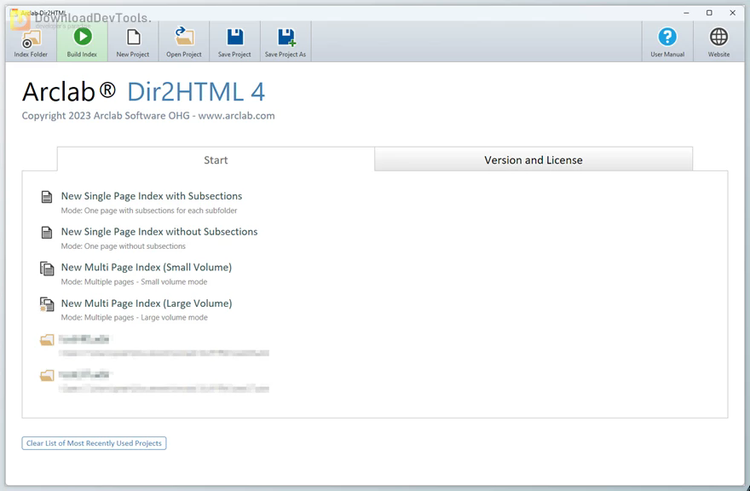Clear List of Most Recently Used Projects
The image size is (750, 491).
pyautogui.click(x=94, y=443)
